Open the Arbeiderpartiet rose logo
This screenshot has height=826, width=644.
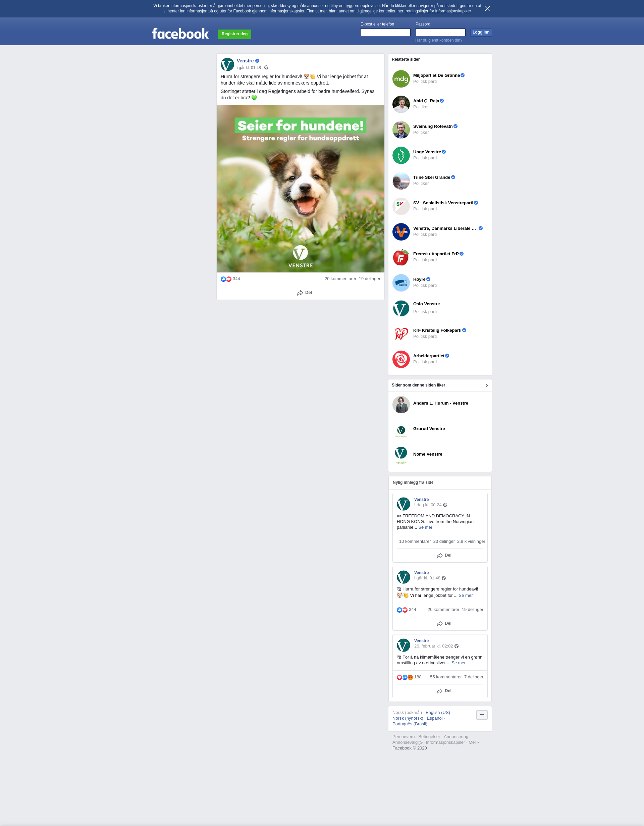coord(401,359)
